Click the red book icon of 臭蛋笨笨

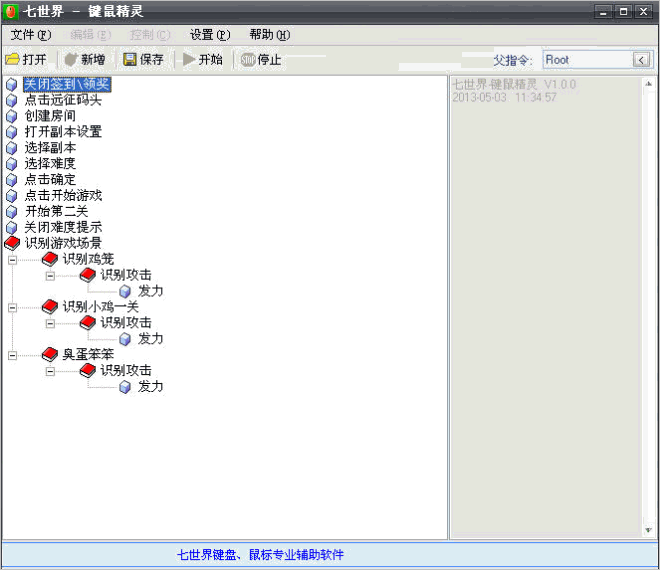50,354
